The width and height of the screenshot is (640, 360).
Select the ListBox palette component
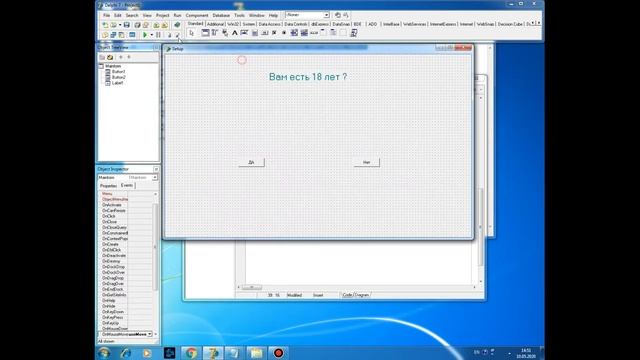pos(294,33)
